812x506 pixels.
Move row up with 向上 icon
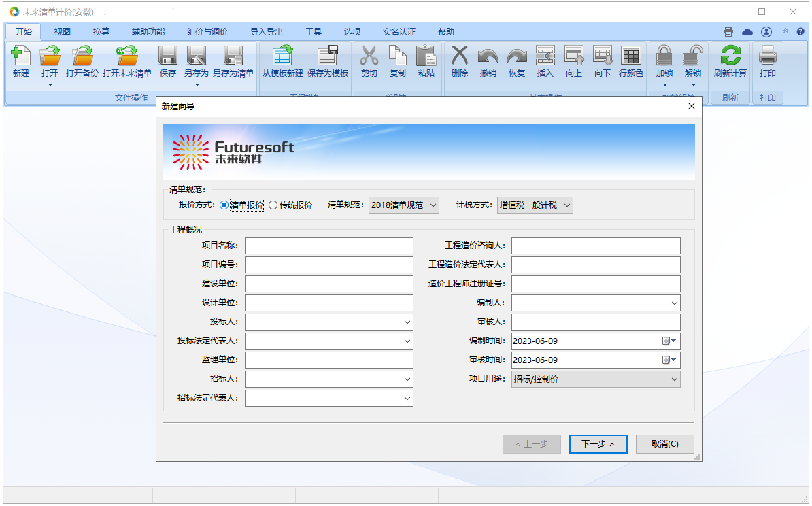pyautogui.click(x=574, y=56)
